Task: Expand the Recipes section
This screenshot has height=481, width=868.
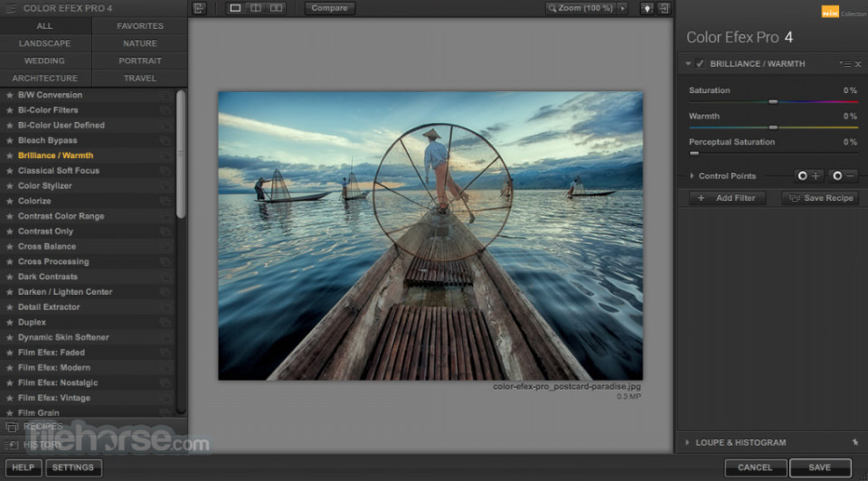Action: [93, 426]
